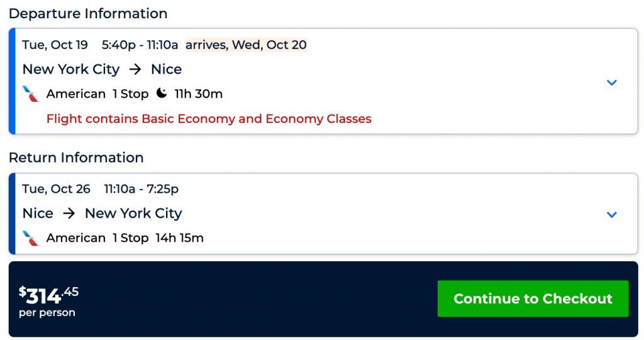This screenshot has height=340, width=644.
Task: Click the 14h 15m return duration
Action: click(179, 238)
